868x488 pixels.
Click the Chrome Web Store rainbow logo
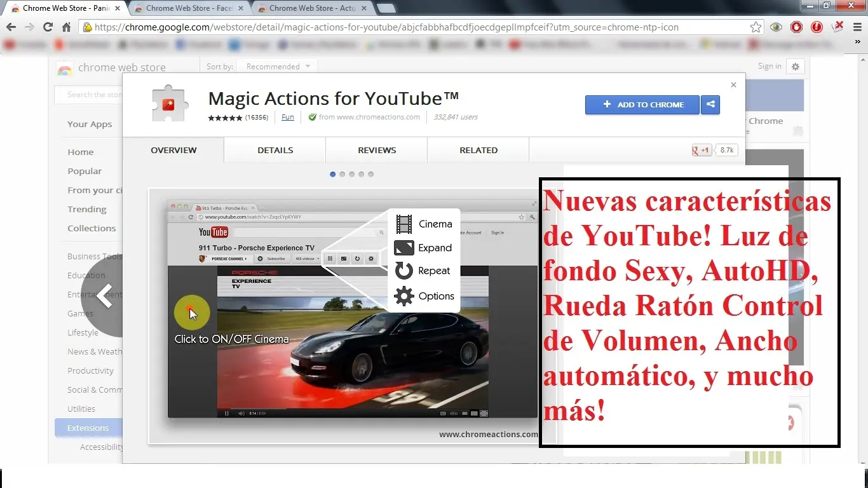coord(64,68)
